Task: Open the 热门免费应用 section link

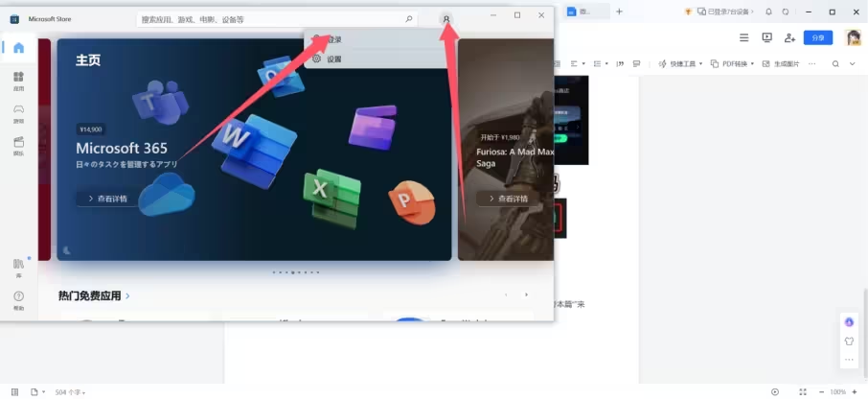Action: click(94, 295)
